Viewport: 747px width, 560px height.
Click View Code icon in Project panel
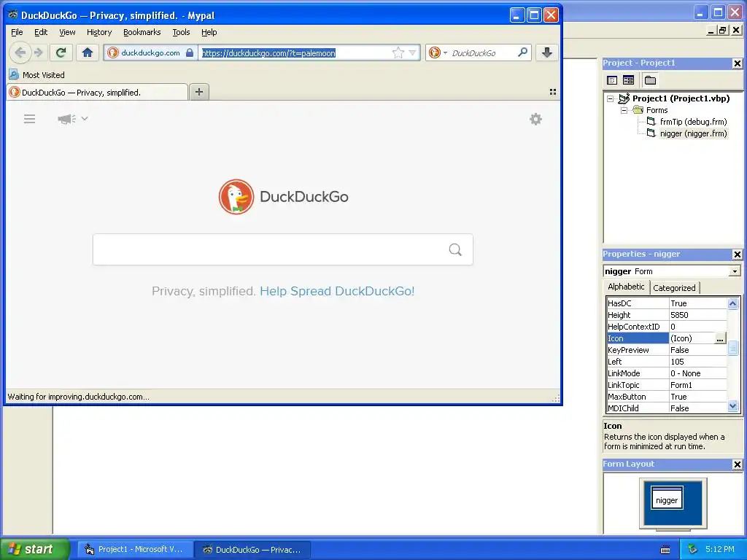[612, 80]
